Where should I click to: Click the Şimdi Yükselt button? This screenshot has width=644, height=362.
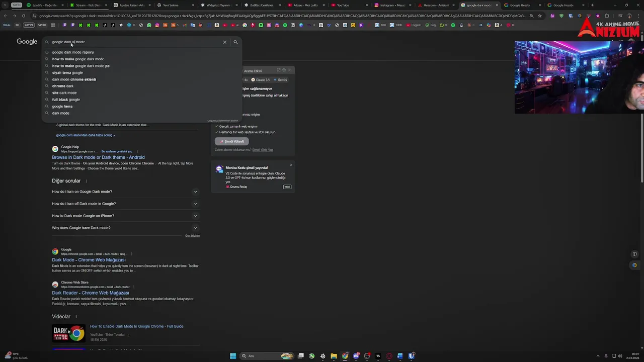click(x=232, y=141)
